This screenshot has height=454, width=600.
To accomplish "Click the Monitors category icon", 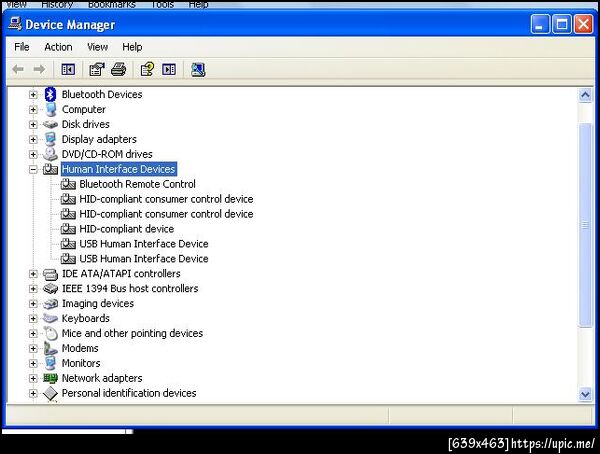I will tap(50, 363).
